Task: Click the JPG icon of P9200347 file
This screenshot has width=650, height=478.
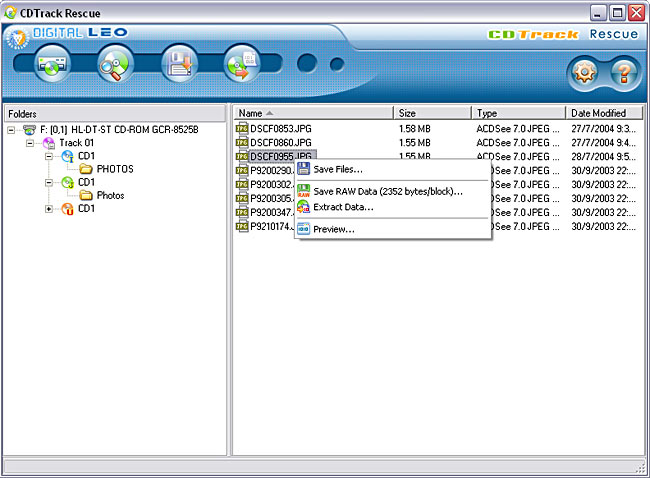Action: (242, 212)
